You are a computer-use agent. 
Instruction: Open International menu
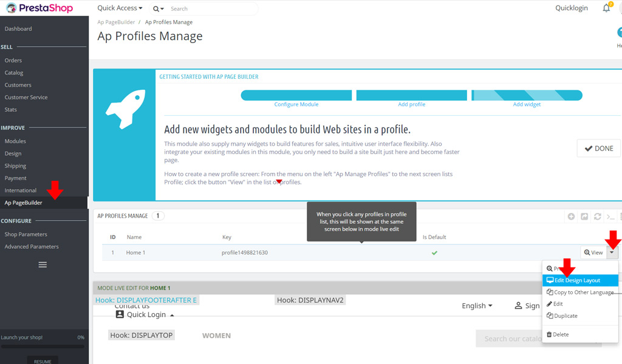point(21,190)
